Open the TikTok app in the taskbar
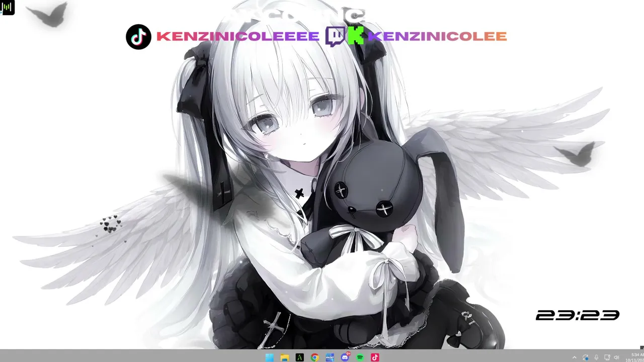This screenshot has height=362, width=644. point(375,357)
